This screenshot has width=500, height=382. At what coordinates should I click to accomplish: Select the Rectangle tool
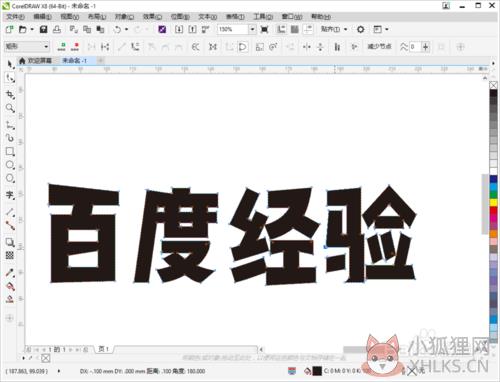10,152
